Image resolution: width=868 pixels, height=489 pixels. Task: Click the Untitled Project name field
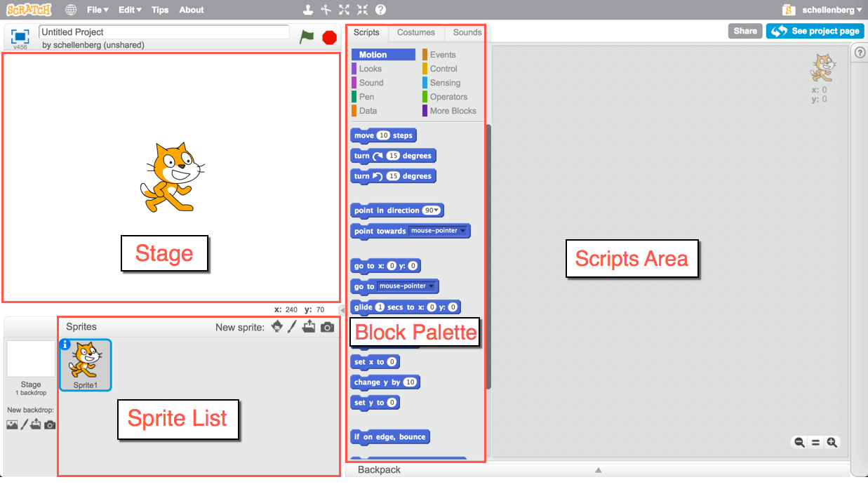164,32
